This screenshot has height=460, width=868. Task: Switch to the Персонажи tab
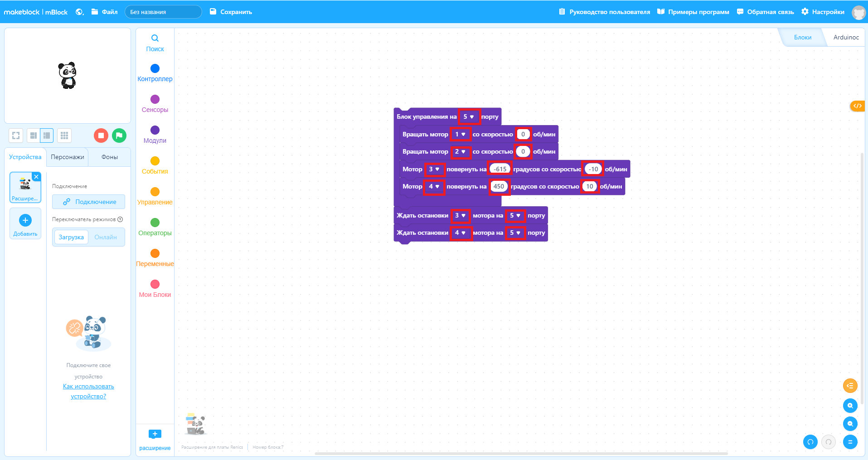point(68,157)
